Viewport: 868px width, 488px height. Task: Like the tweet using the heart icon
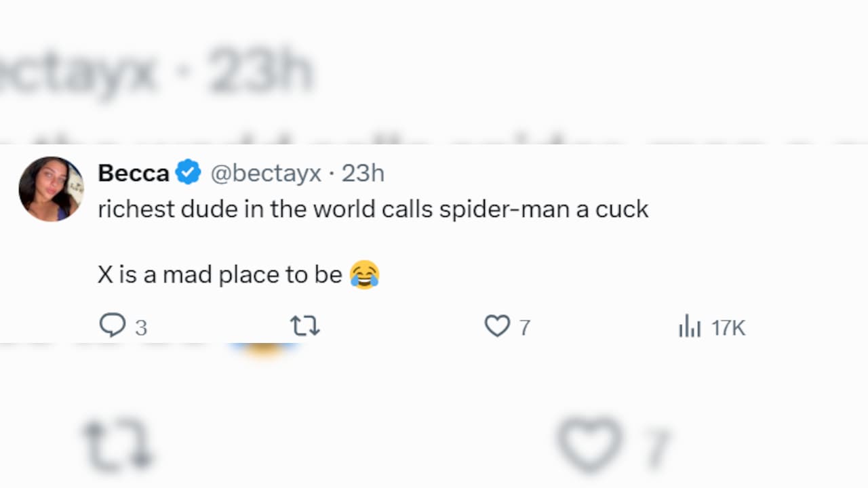[x=497, y=327]
